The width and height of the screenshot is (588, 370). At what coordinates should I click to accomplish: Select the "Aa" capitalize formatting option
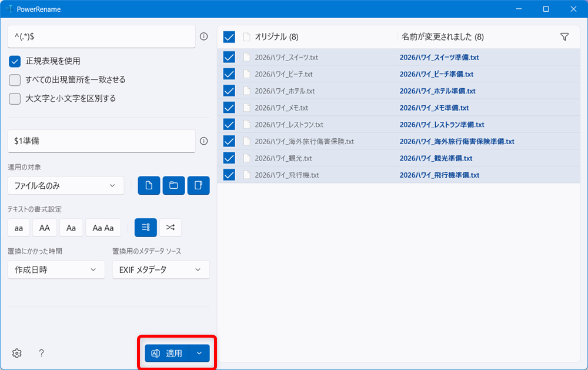71,228
